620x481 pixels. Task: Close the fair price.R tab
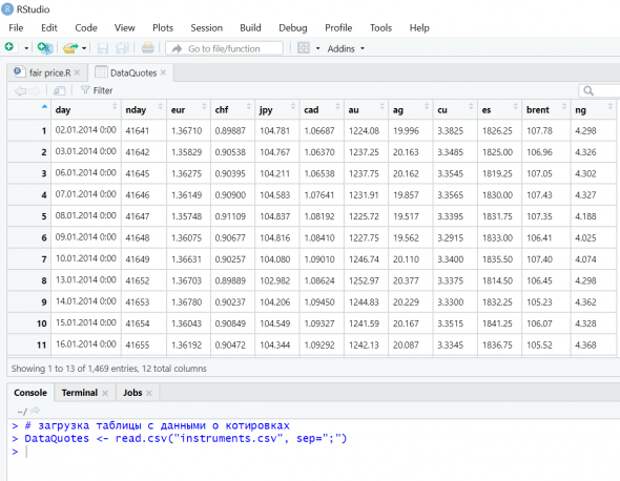[x=78, y=73]
